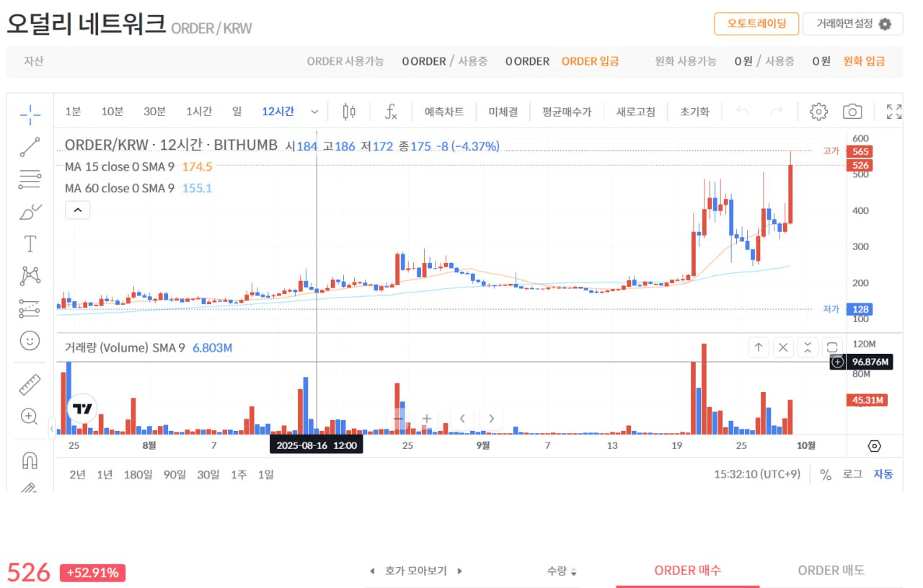Enter fullscreen chart mode

tap(894, 112)
